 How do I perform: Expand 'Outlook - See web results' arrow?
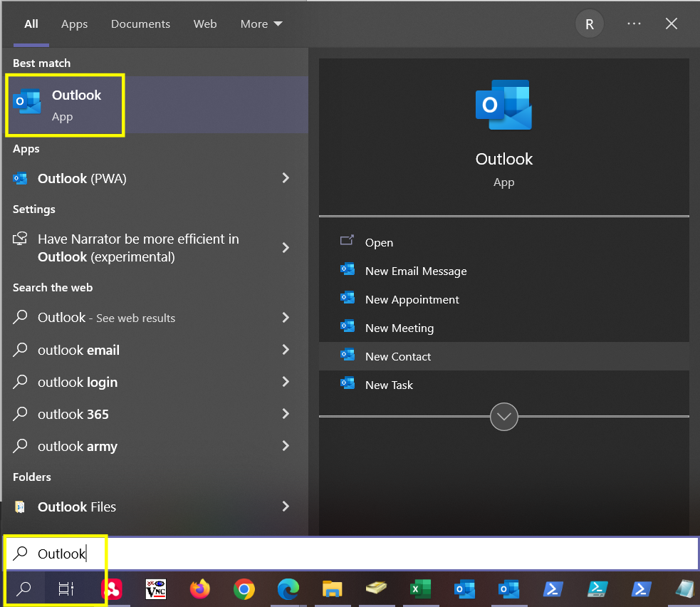(286, 318)
